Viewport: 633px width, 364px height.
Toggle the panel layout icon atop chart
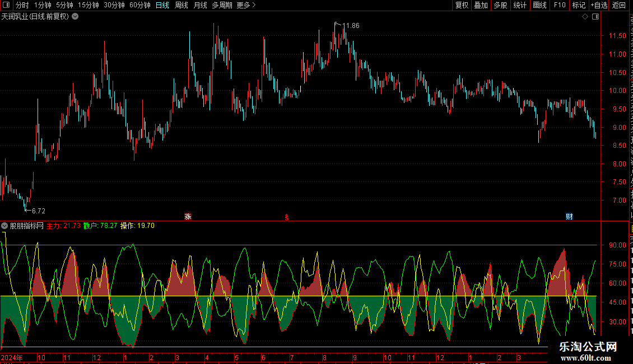[595, 17]
